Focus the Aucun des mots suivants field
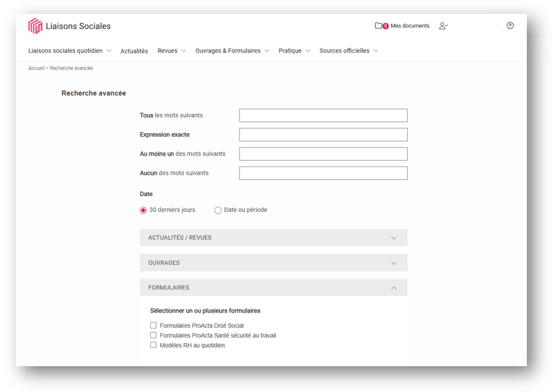 (323, 173)
